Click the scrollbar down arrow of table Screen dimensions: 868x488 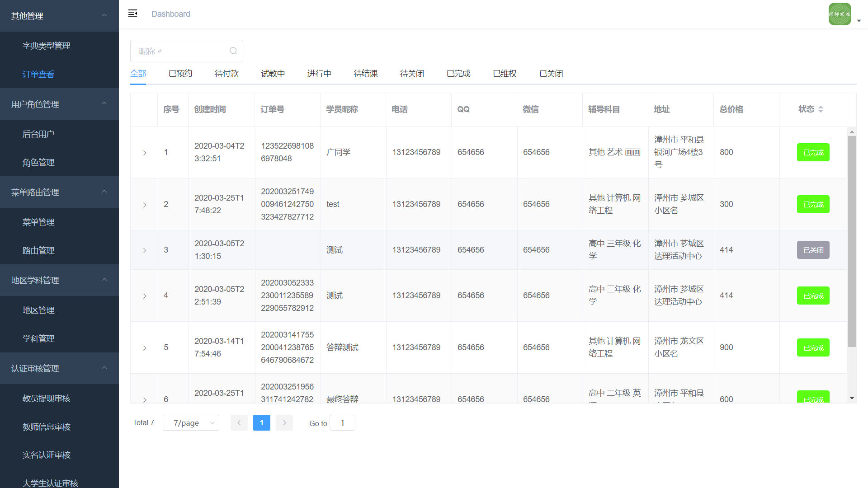click(x=852, y=398)
